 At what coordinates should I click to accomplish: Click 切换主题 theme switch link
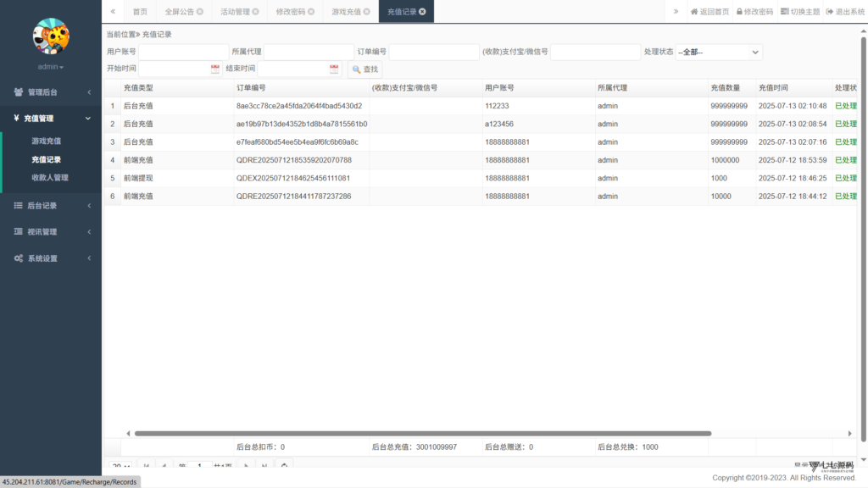click(x=800, y=12)
